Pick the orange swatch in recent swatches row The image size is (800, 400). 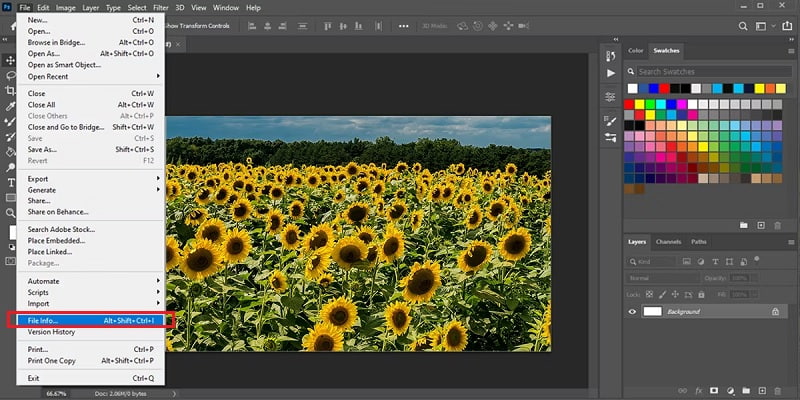click(x=770, y=89)
